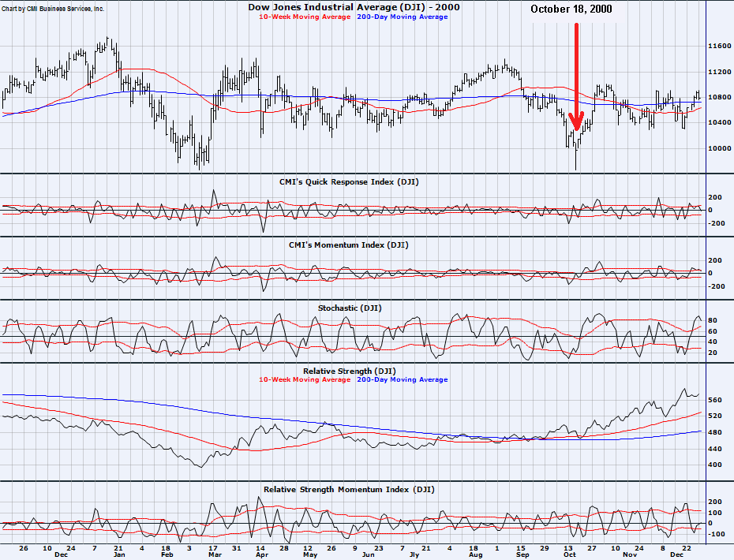
Task: Click the 20 value on Stochastic axis
Action: (713, 353)
